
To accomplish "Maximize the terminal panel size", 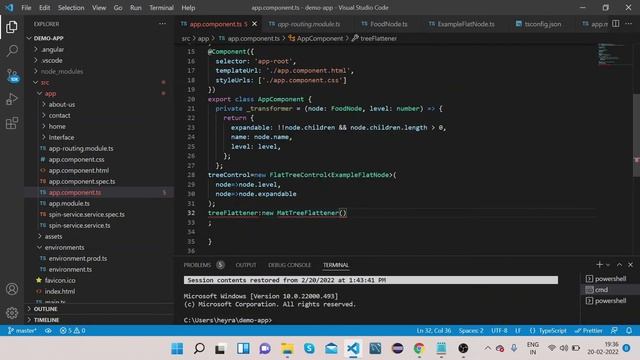I will pos(619,264).
